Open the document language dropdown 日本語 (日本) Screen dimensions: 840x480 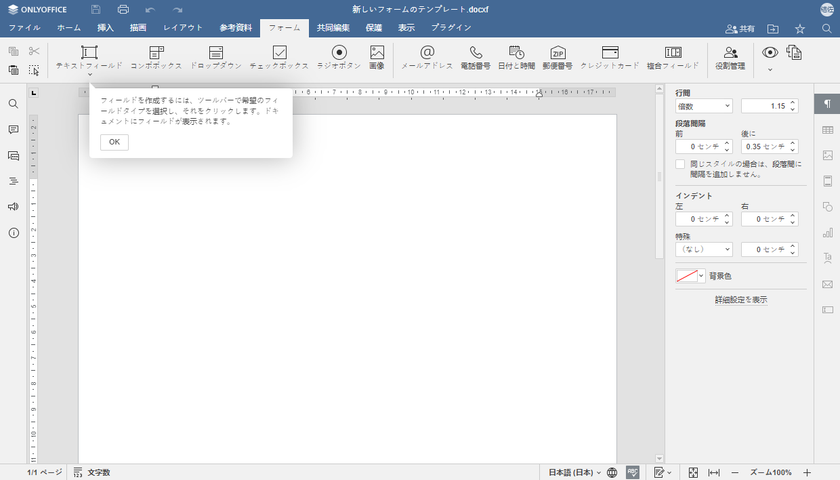[573, 472]
